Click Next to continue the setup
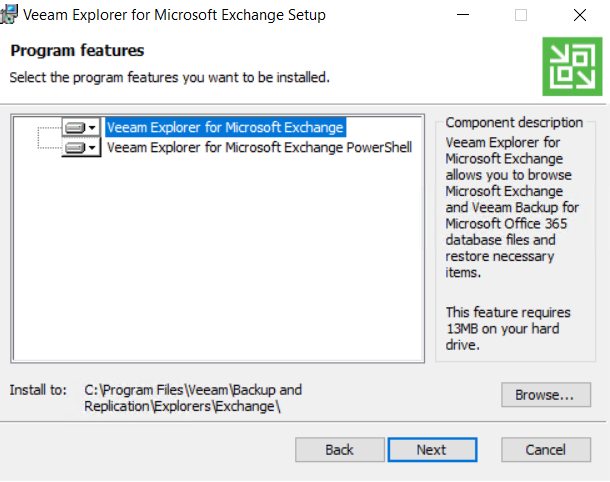This screenshot has height=482, width=610. pos(432,450)
